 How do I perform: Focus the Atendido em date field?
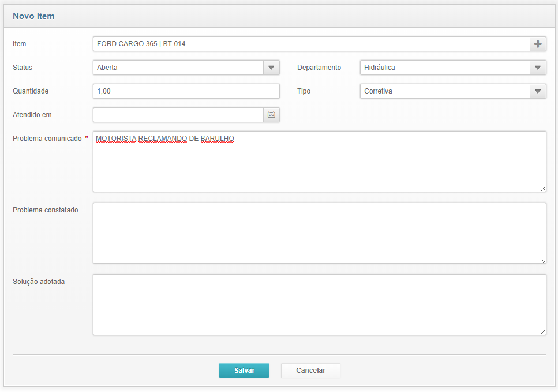tap(178, 115)
